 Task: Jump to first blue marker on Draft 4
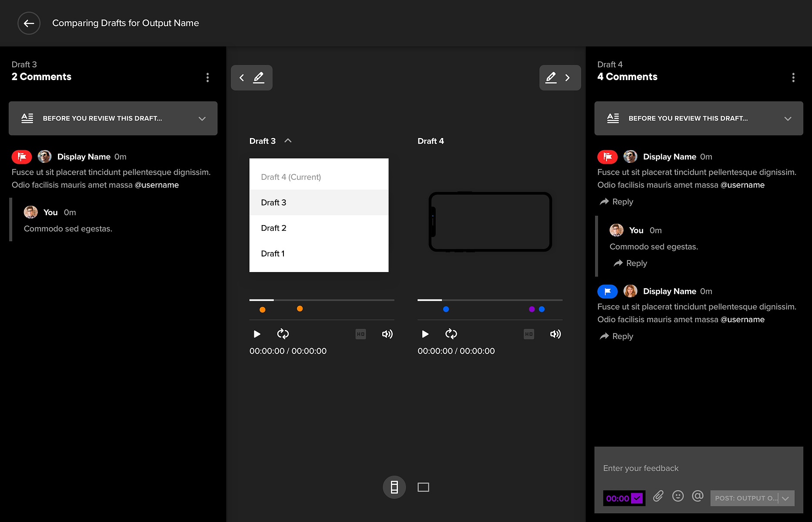click(x=446, y=309)
